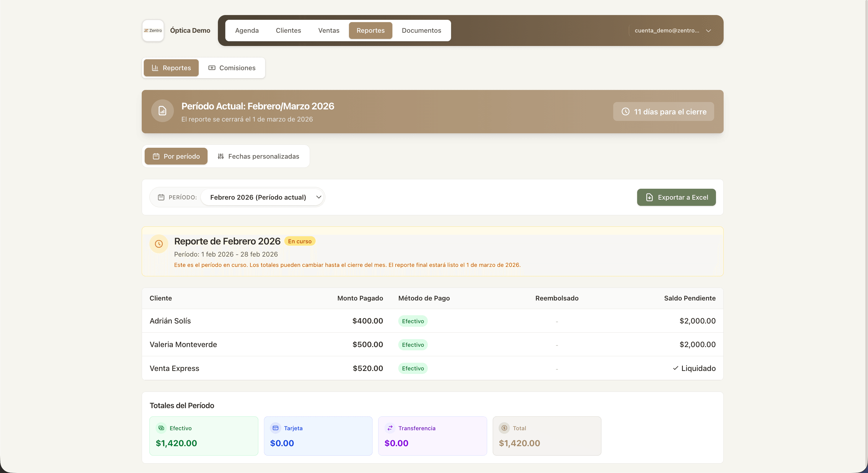
Task: Click the Total dollar coin icon
Action: [504, 428]
